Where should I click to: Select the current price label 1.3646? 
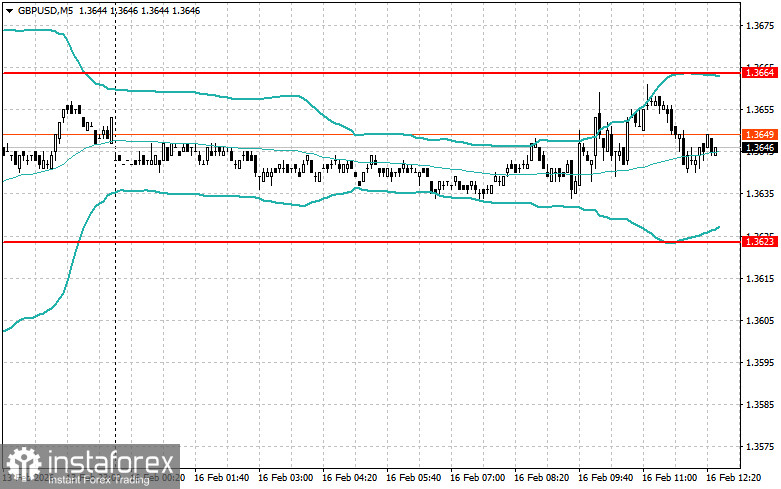coord(760,147)
